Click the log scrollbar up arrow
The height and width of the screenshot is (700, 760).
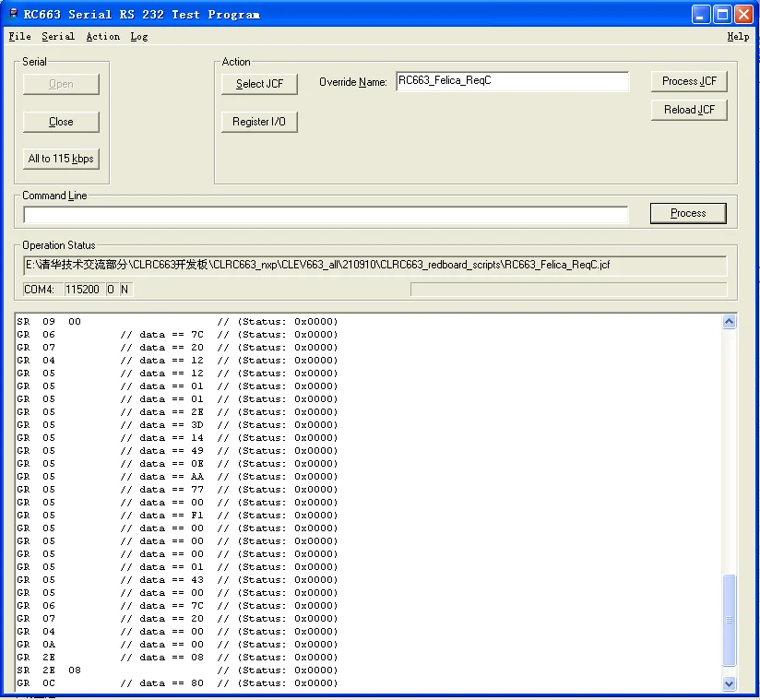click(729, 322)
